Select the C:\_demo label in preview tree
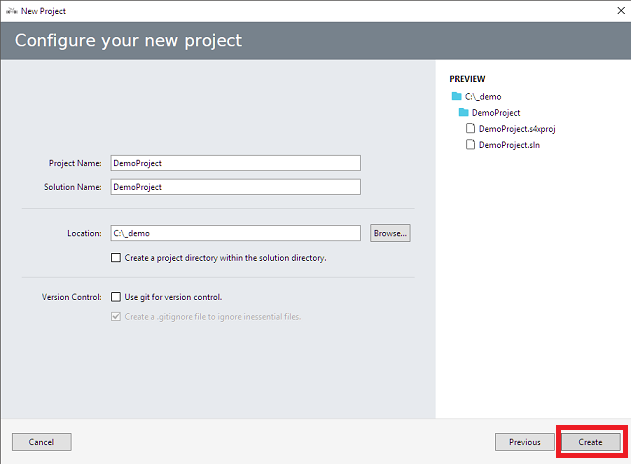631x464 pixels. [482, 96]
